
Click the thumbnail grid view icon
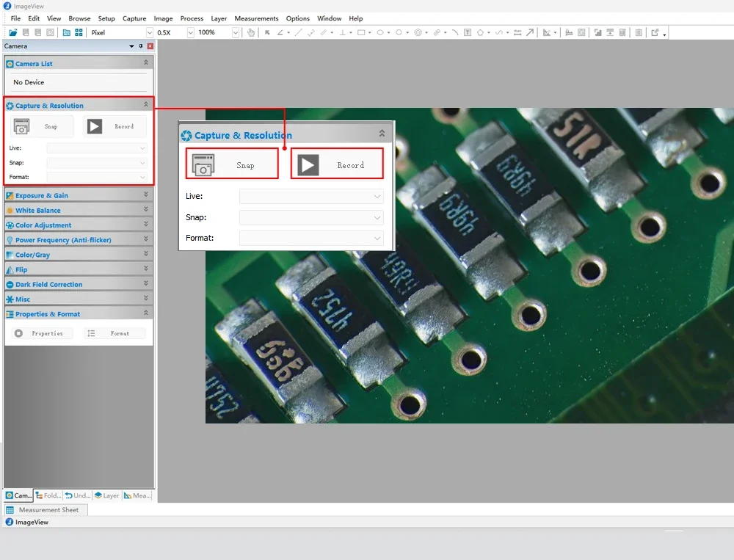pyautogui.click(x=79, y=32)
